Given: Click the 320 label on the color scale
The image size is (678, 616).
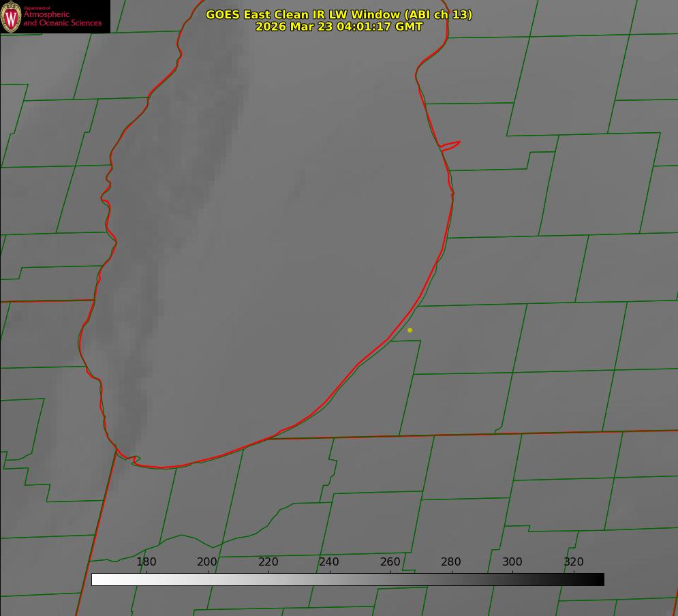Looking at the screenshot, I should (574, 561).
